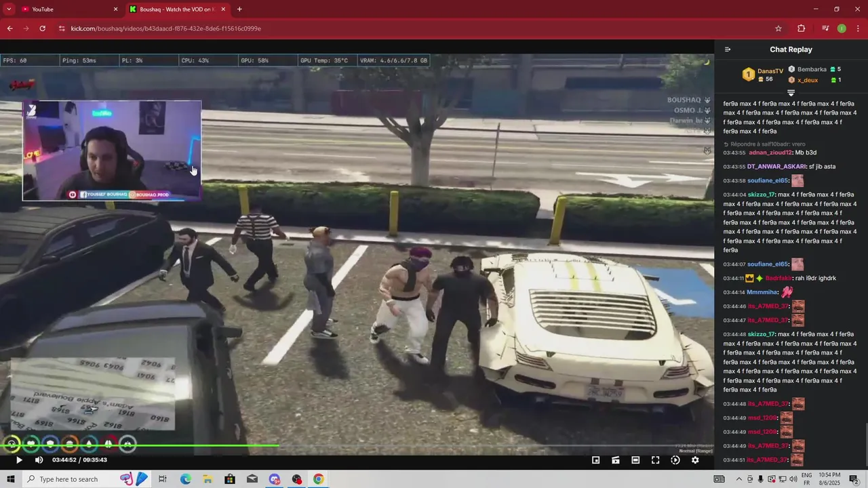Open the Windows Start menu

[11, 479]
